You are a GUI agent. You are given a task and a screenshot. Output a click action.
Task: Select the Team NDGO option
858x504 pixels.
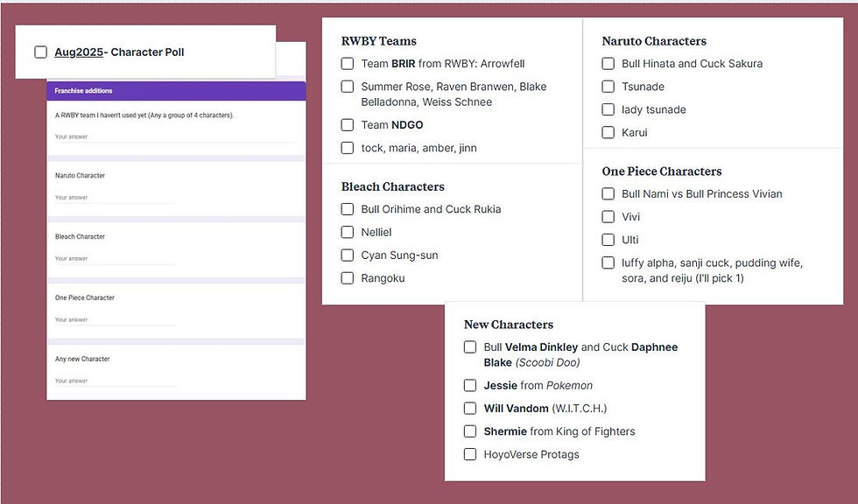tap(348, 125)
